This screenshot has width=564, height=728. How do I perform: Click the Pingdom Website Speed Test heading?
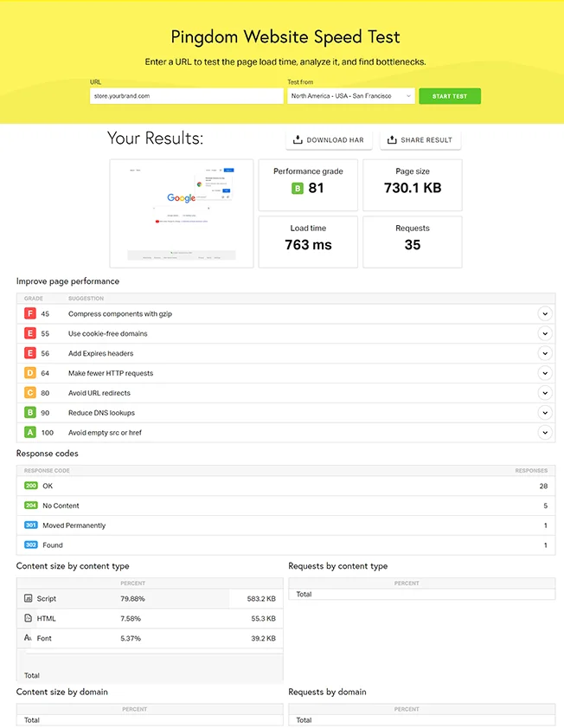pos(285,37)
